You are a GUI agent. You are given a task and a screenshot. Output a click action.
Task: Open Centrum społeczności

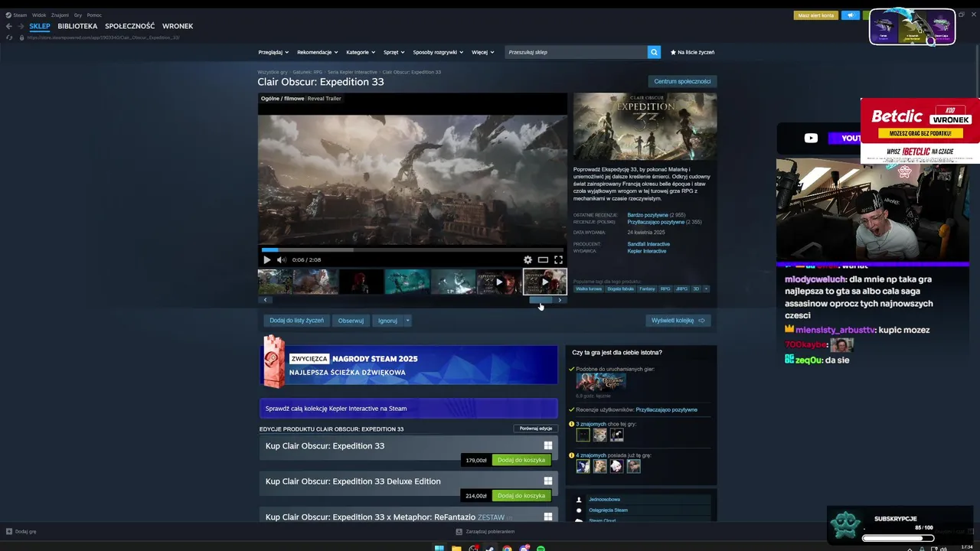coord(682,81)
